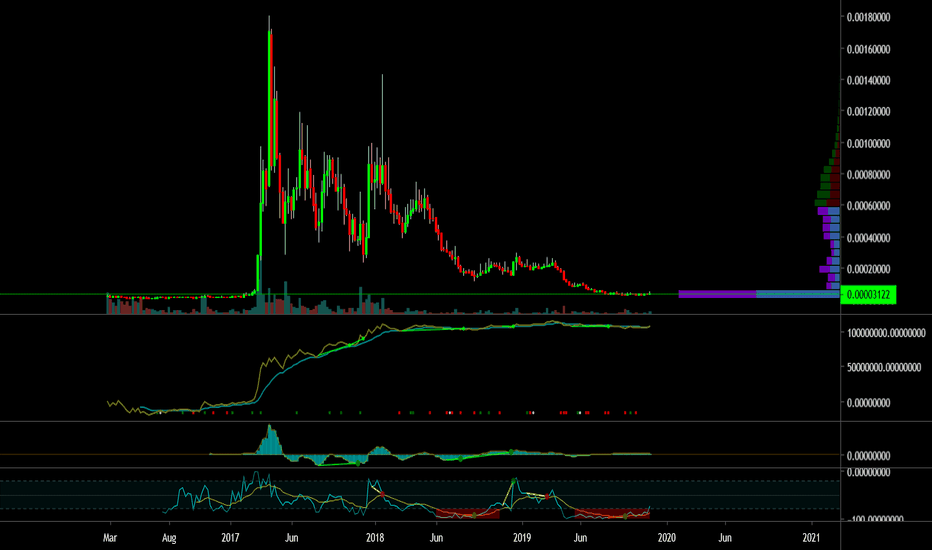This screenshot has width=932, height=550.
Task: Select the Aug label on the time axis
Action: coord(169,538)
